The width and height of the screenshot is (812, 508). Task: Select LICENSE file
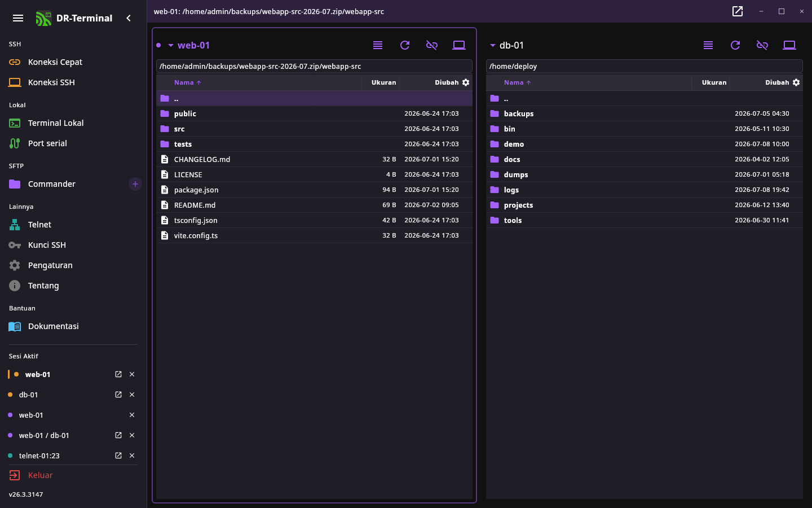coord(314,174)
